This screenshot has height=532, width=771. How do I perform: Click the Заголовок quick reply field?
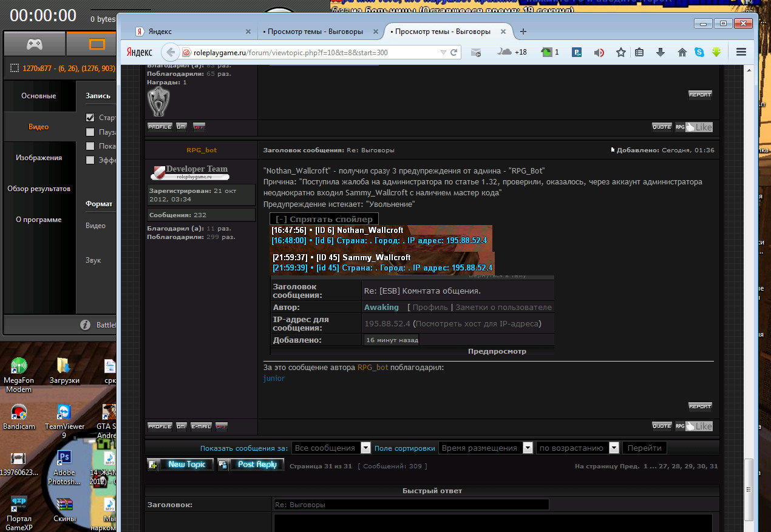[x=411, y=505]
